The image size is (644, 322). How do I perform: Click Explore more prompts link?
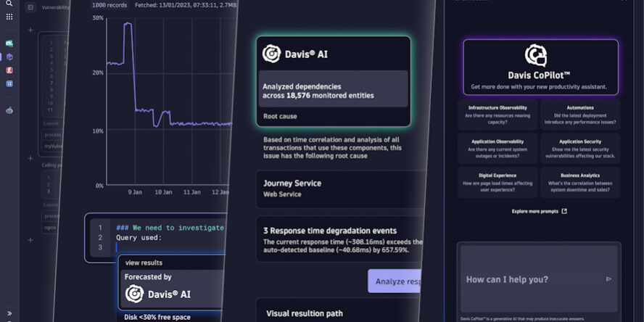pyautogui.click(x=534, y=211)
